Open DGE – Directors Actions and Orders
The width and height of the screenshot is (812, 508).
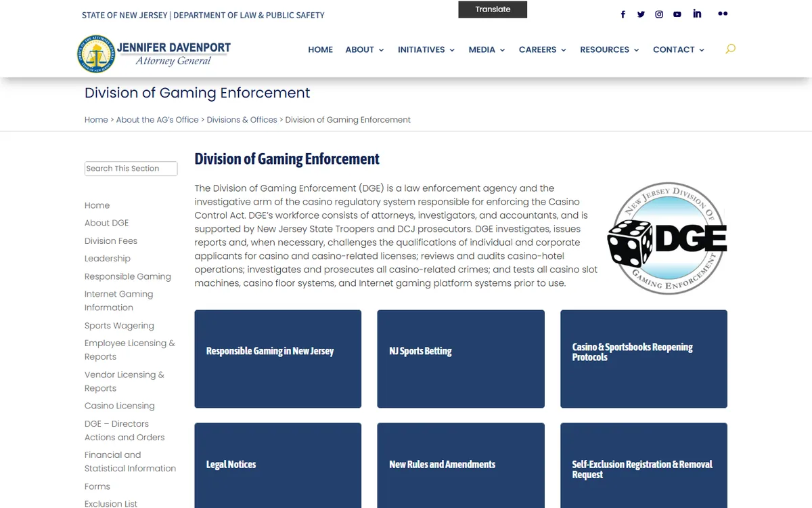click(125, 430)
